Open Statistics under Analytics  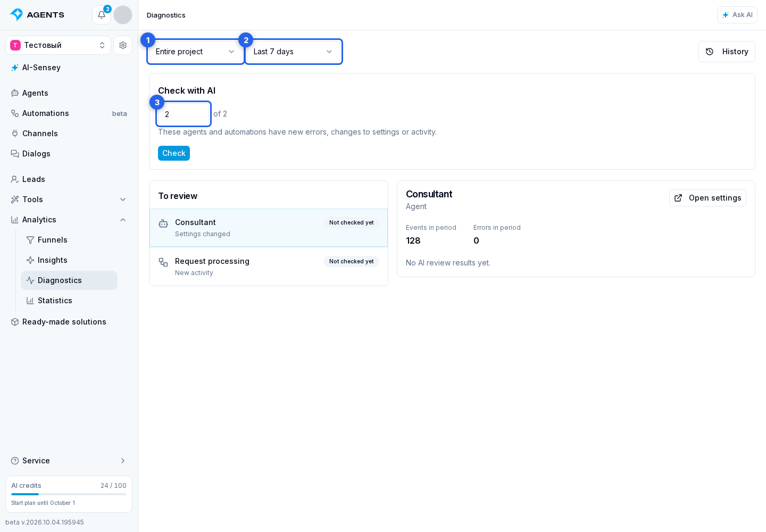pos(69,301)
